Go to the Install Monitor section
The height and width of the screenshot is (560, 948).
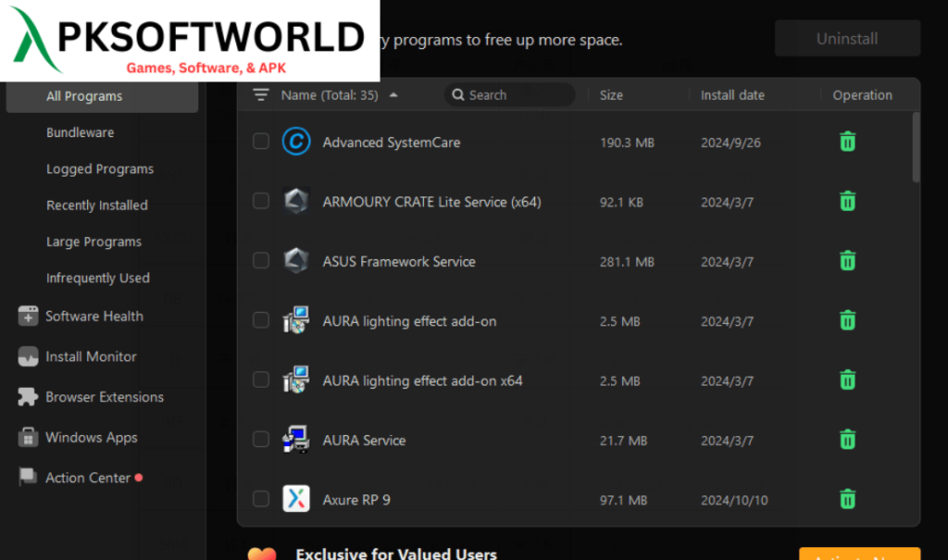tap(91, 356)
